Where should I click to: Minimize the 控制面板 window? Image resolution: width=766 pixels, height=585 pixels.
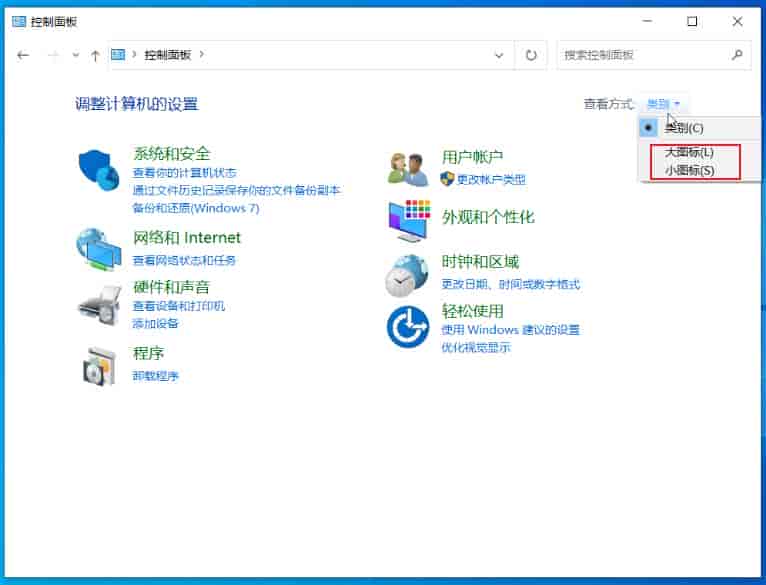pyautogui.click(x=647, y=22)
